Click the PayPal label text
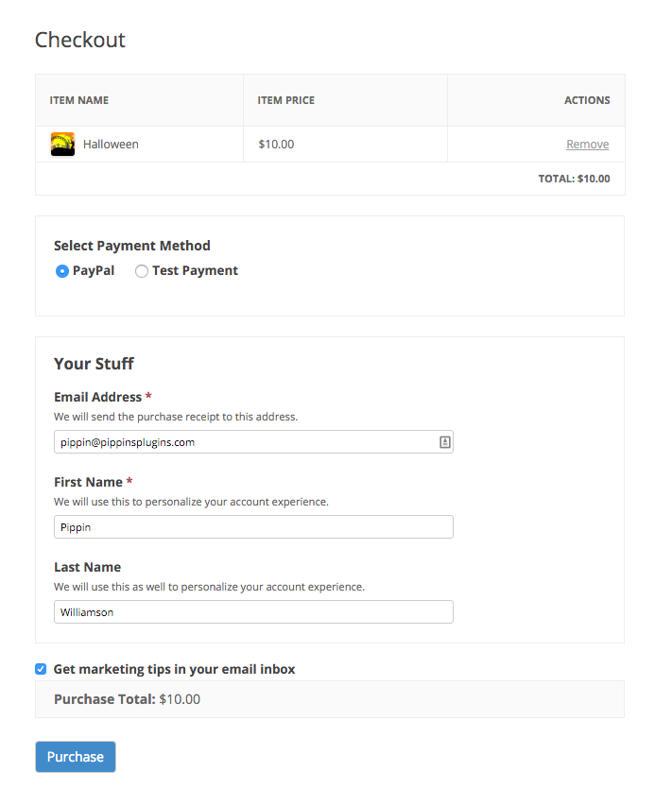Screen dimensions: 672x806 click(x=94, y=271)
